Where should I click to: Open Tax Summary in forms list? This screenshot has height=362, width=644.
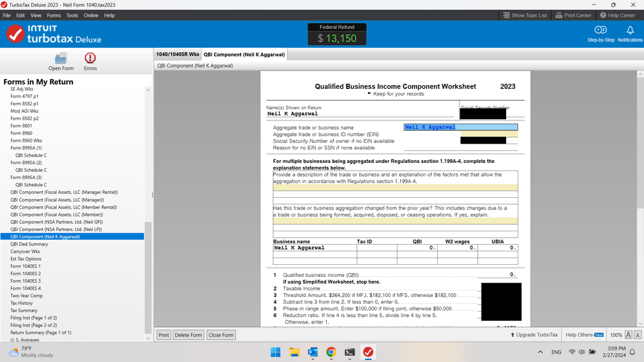coord(24,310)
